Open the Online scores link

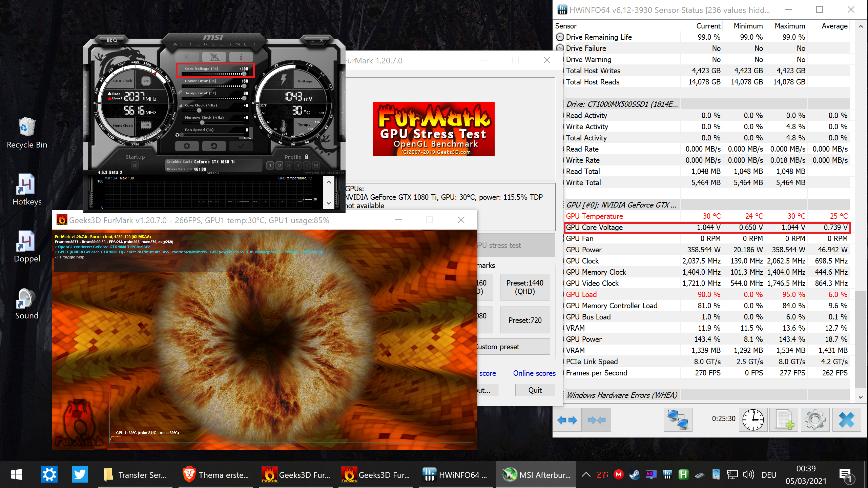click(534, 373)
